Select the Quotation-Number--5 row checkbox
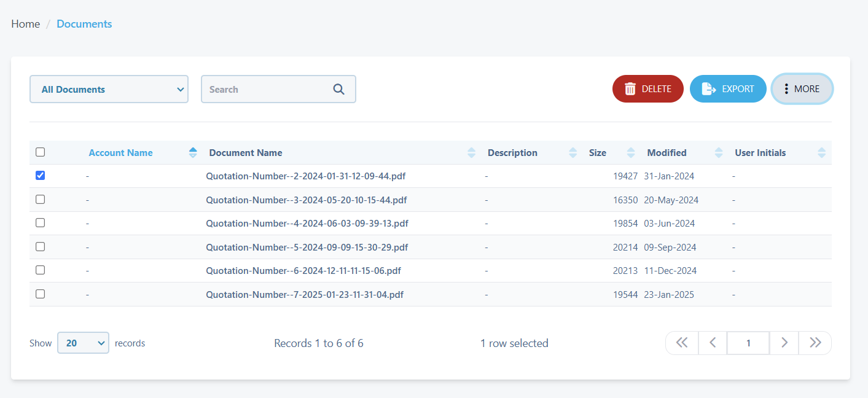 (41, 247)
